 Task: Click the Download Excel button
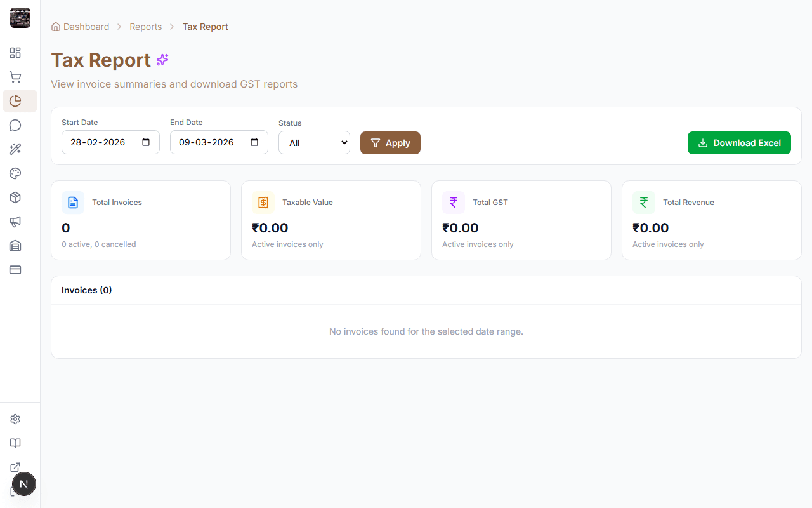click(739, 143)
